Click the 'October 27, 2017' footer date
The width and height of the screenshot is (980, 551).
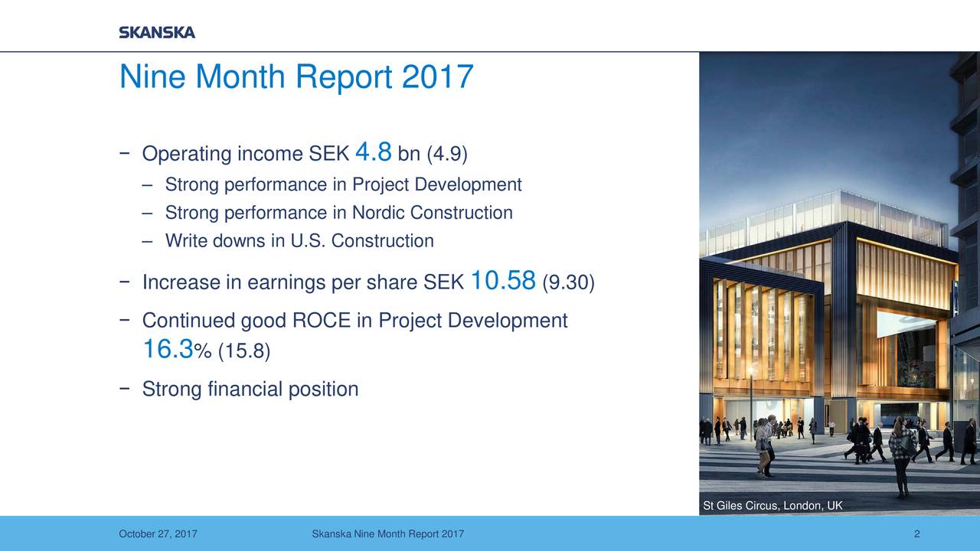click(158, 534)
